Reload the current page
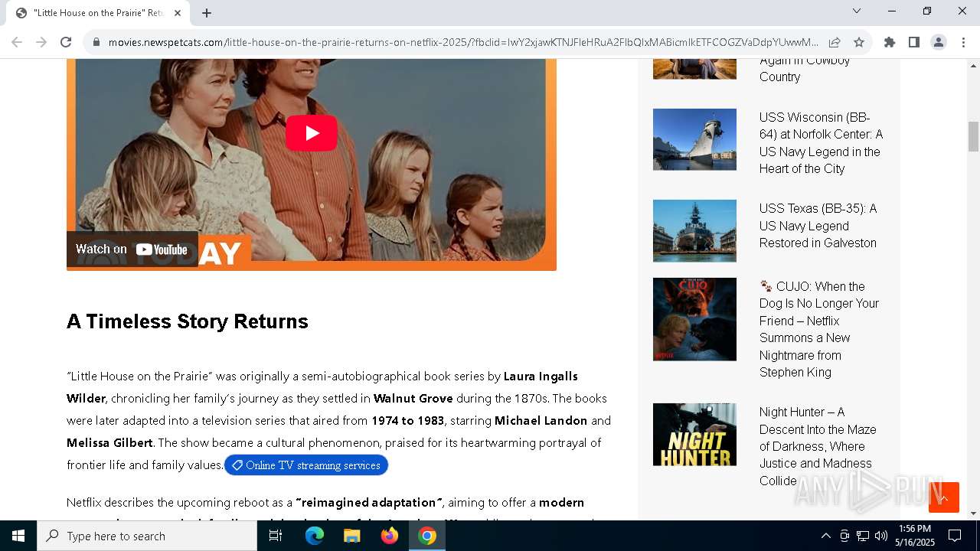The image size is (980, 551). pyautogui.click(x=66, y=42)
